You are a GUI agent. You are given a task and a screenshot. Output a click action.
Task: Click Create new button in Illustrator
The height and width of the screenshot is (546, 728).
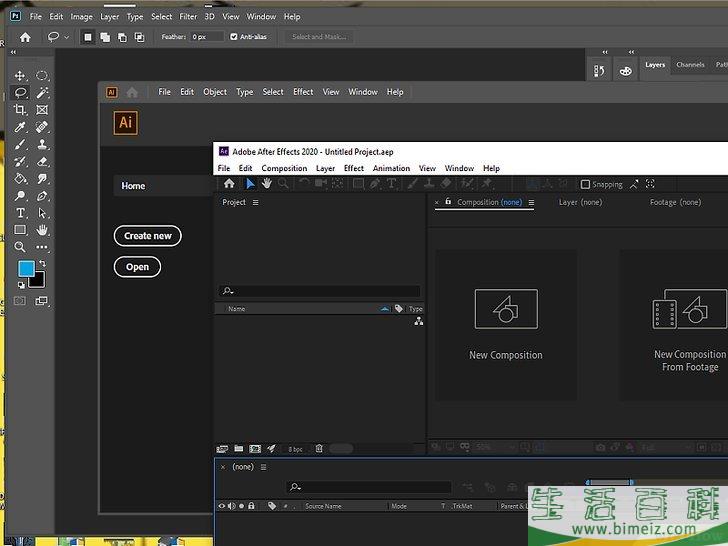point(148,236)
